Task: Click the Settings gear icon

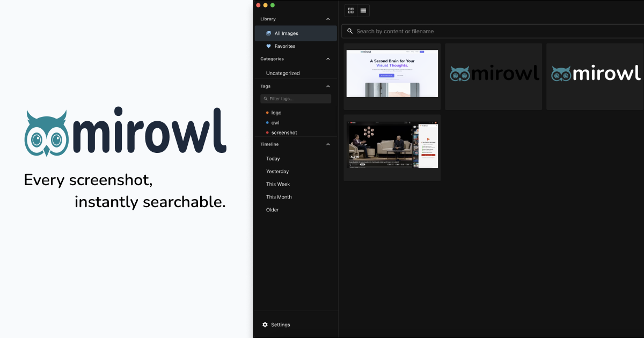Action: [x=265, y=325]
